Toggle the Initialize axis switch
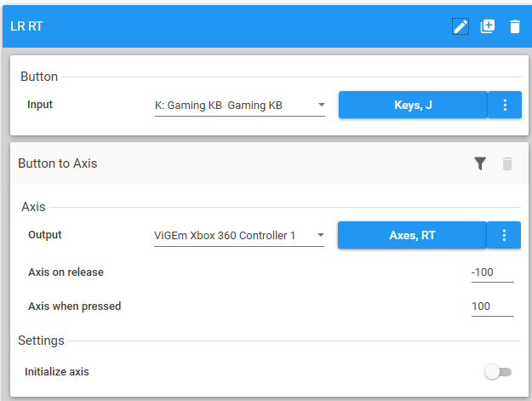The image size is (532, 401). pos(498,372)
